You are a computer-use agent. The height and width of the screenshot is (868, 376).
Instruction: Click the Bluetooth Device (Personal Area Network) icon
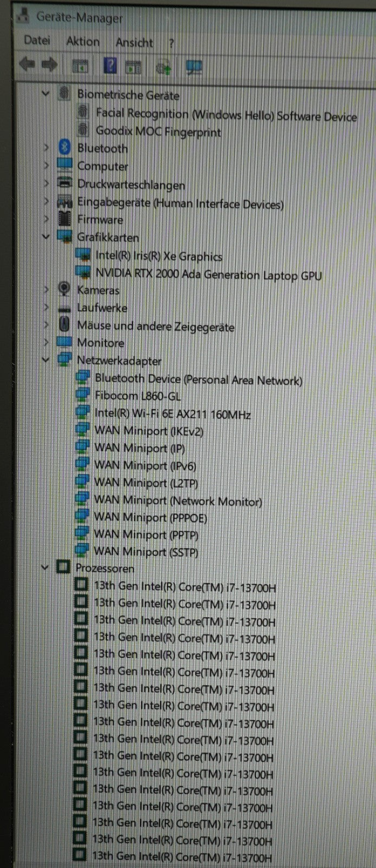tap(82, 377)
